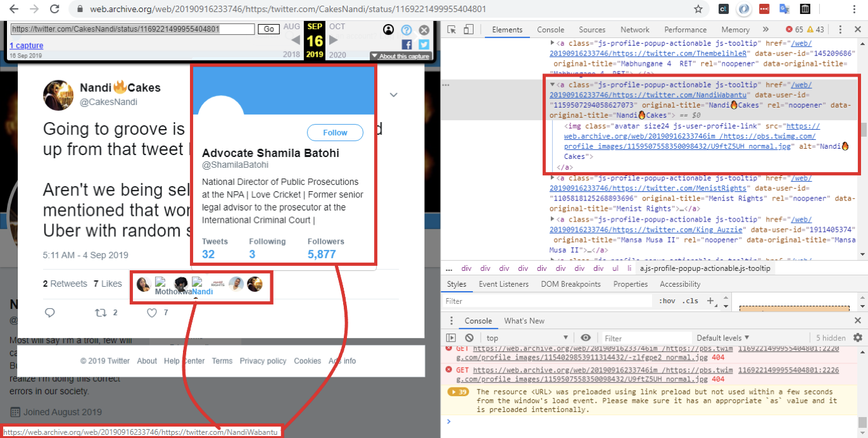Open the c! extension icon

click(x=723, y=9)
